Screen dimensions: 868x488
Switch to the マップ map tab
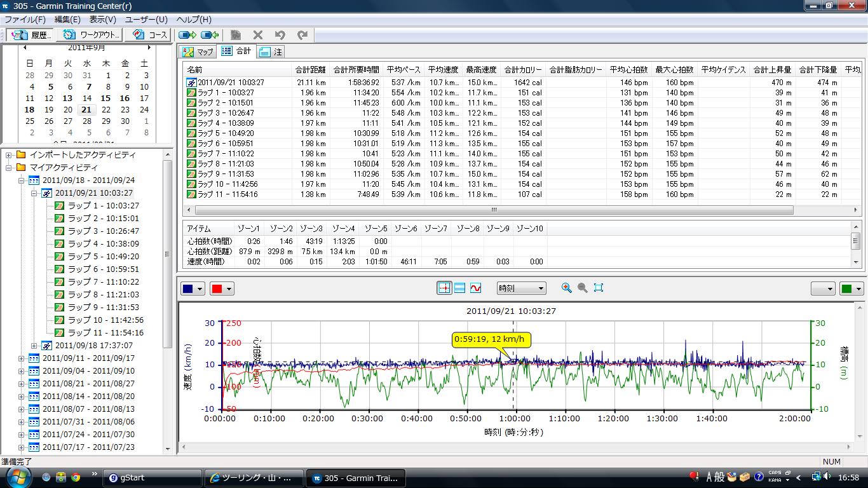[x=198, y=51]
